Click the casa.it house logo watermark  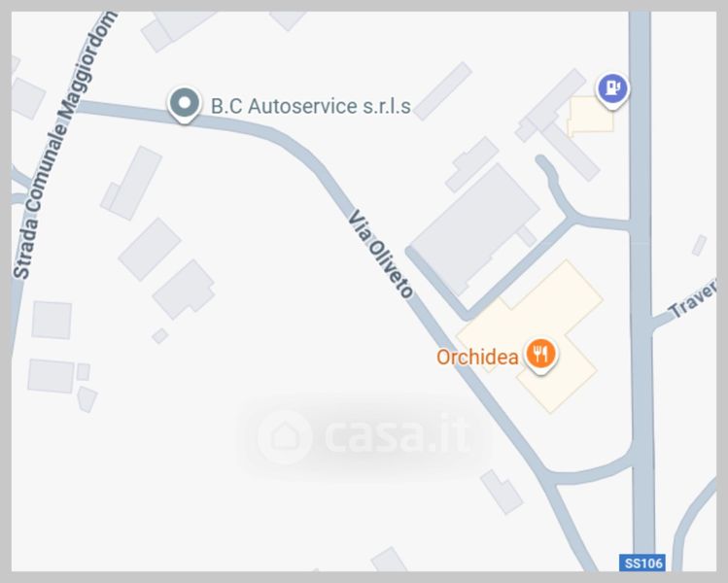click(284, 437)
